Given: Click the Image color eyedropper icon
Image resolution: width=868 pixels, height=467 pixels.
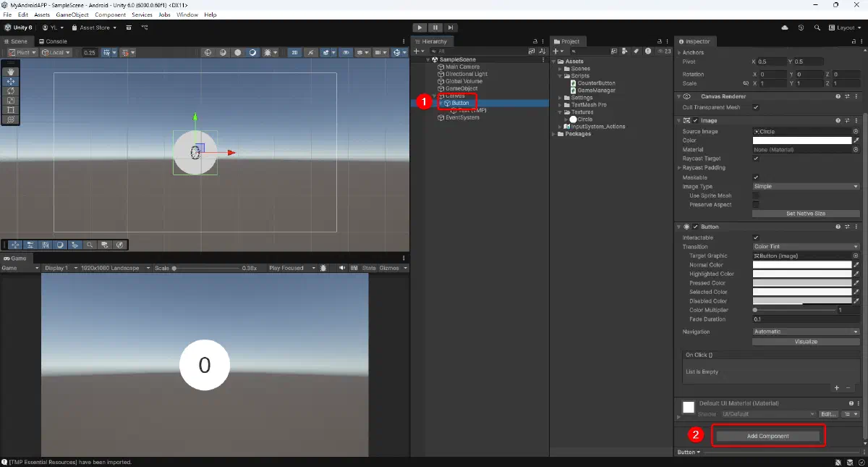Looking at the screenshot, I should pyautogui.click(x=856, y=140).
